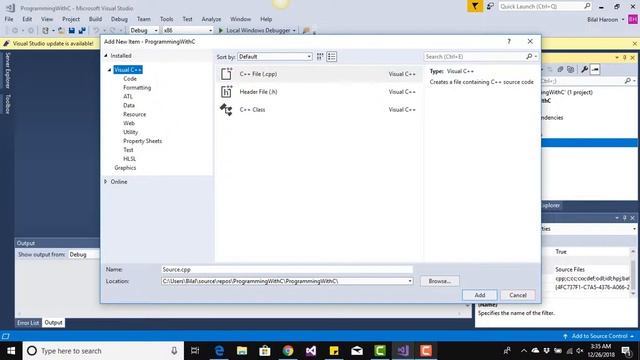Select the Code category

click(x=130, y=79)
